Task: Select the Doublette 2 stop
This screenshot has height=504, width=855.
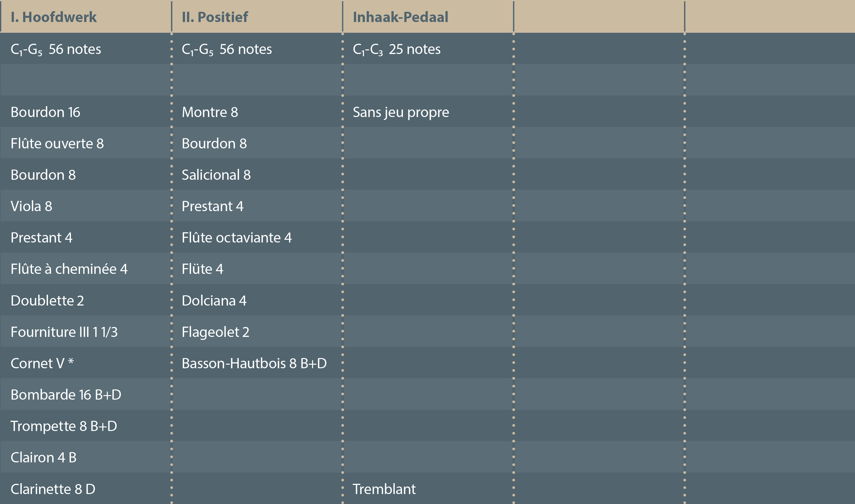Action: click(47, 301)
